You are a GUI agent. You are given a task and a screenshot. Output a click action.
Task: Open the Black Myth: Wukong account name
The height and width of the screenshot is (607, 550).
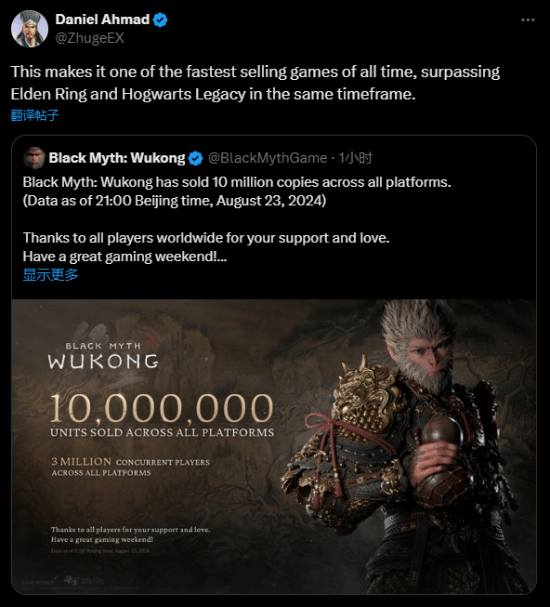tap(117, 158)
